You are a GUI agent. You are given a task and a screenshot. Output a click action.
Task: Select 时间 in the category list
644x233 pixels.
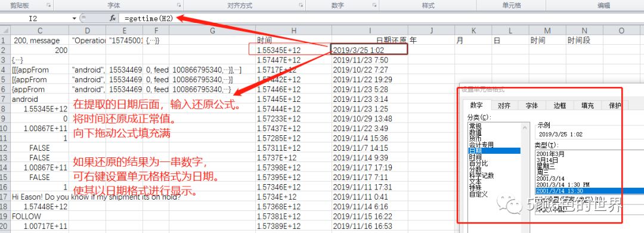pos(476,157)
